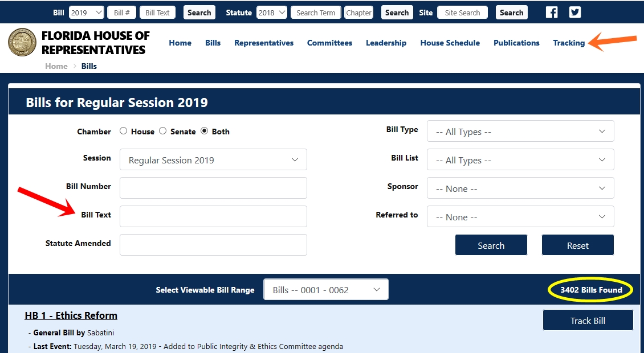644x353 pixels.
Task: Select the Senate chamber radio button
Action: (x=162, y=131)
